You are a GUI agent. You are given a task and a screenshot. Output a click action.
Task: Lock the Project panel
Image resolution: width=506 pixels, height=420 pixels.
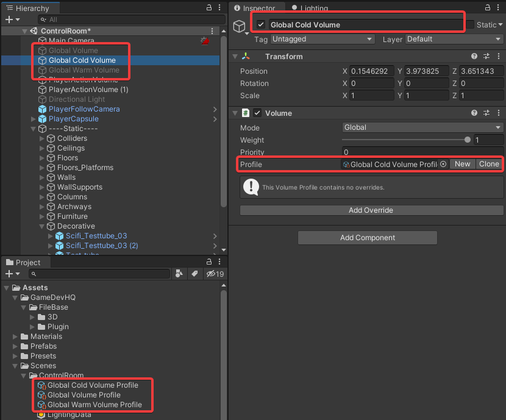coord(208,262)
